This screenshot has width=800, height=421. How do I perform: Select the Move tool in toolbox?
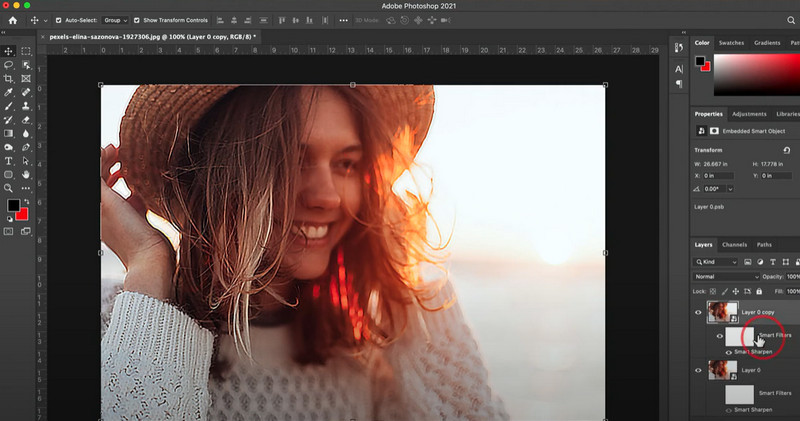pos(9,51)
